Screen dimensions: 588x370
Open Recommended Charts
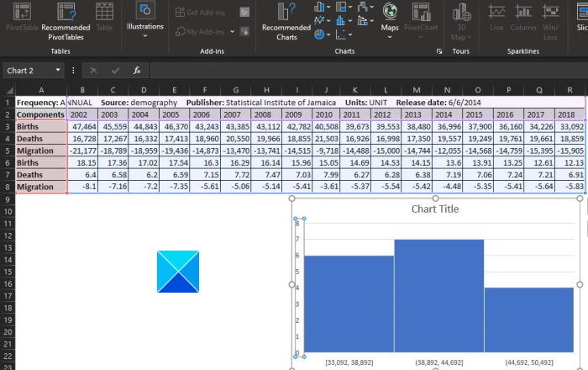286,21
